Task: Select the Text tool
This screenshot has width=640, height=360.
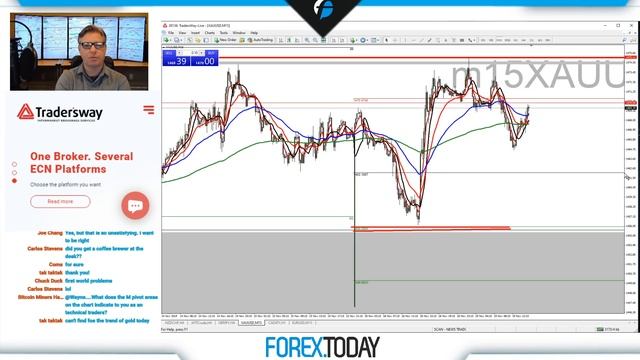Action: 446,40
